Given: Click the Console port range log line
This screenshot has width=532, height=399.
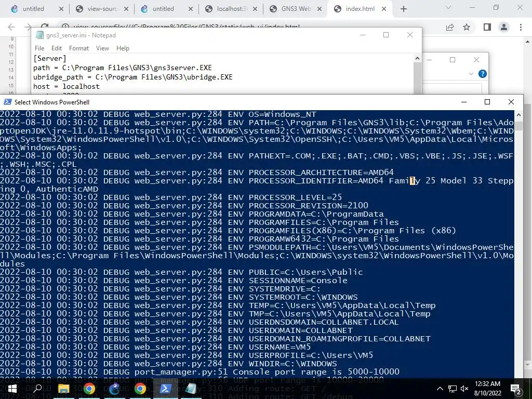Looking at the screenshot, I should [199, 372].
